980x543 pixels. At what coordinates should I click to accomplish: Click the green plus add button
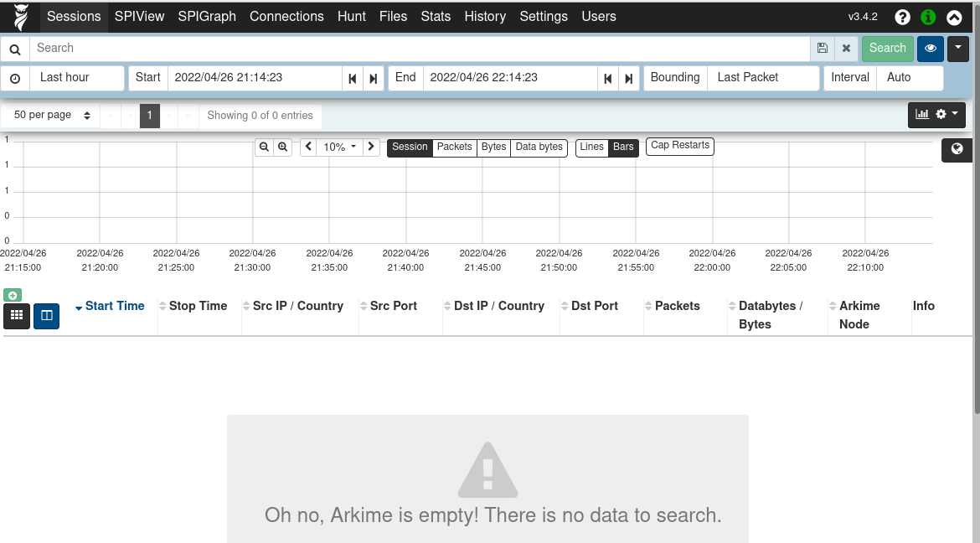pyautogui.click(x=13, y=295)
